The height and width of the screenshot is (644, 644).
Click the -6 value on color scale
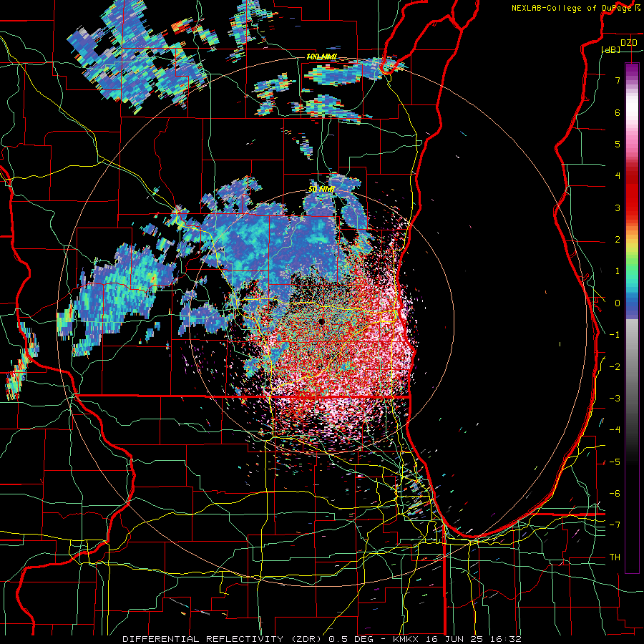tap(615, 493)
